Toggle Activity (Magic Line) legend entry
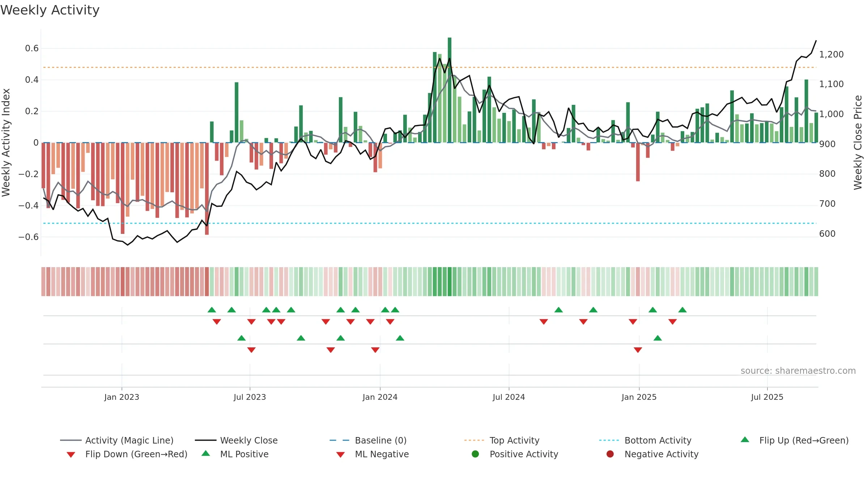Screen dimensions: 868x488 [117, 440]
